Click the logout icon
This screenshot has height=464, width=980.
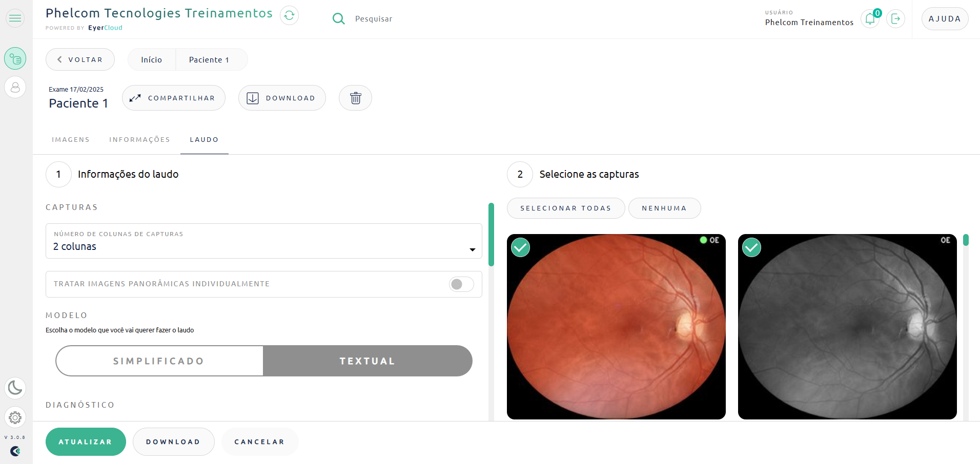pos(895,19)
